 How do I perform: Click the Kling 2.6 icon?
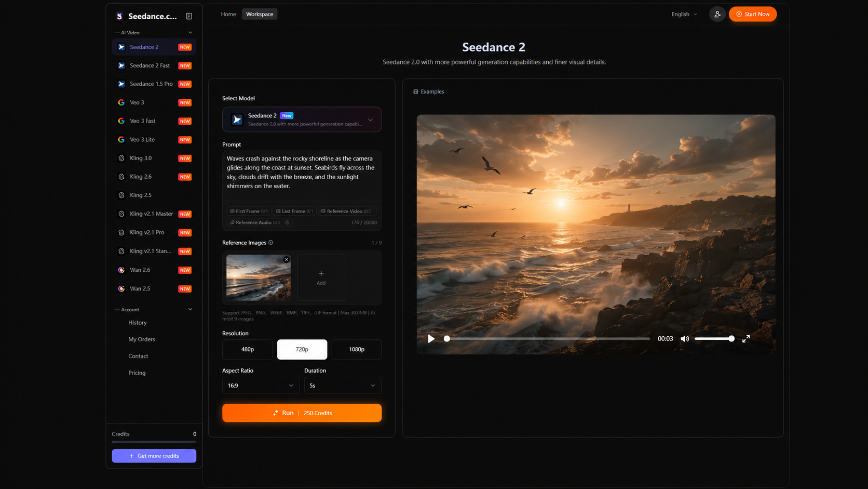(121, 177)
